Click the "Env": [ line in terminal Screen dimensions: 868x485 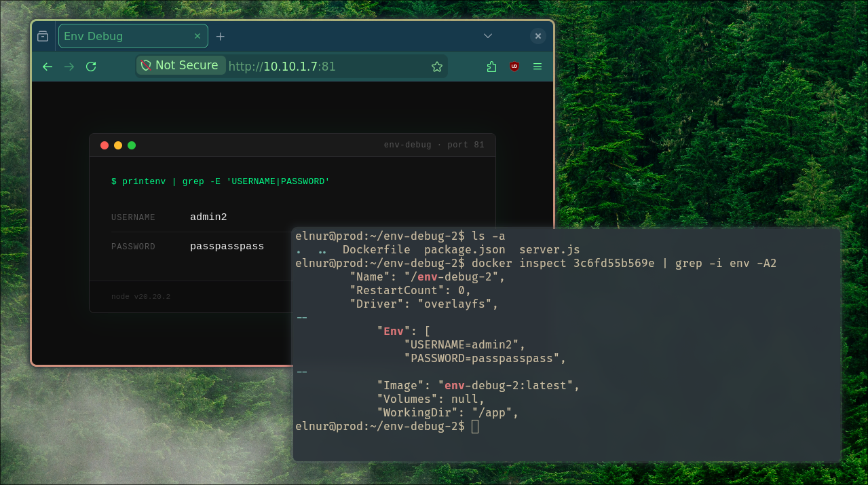[404, 331]
